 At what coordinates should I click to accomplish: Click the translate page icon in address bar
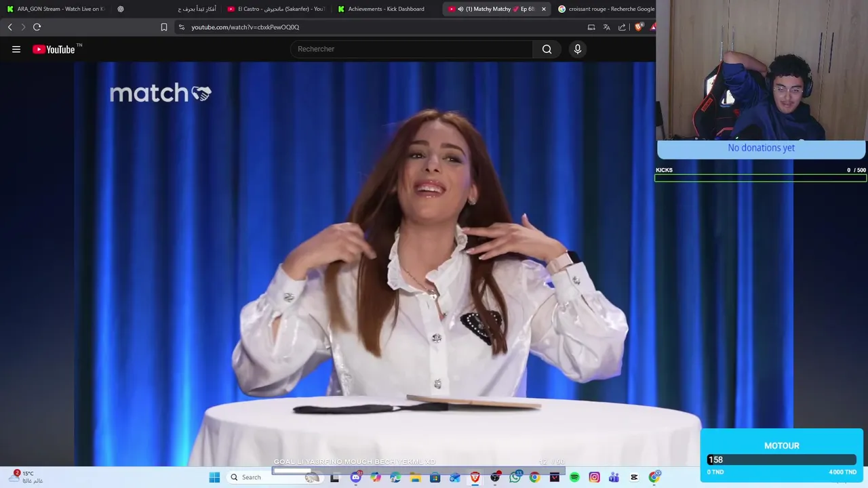pyautogui.click(x=606, y=27)
